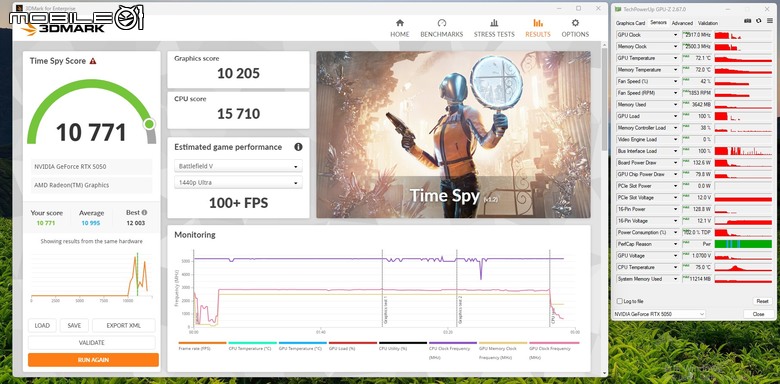This screenshot has height=384, width=780.
Task: Open the GPU-Z hamburger menu icon
Action: click(769, 21)
